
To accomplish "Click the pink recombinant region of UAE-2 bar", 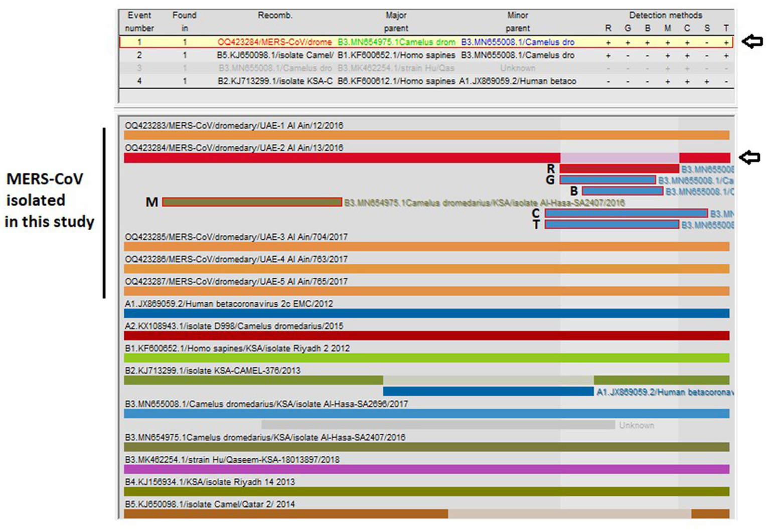I will (x=620, y=158).
